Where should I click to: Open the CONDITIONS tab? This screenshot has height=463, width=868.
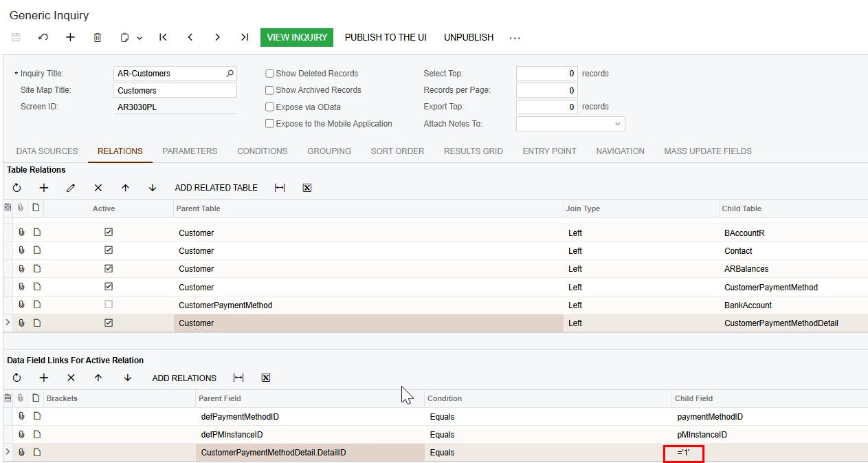click(263, 151)
